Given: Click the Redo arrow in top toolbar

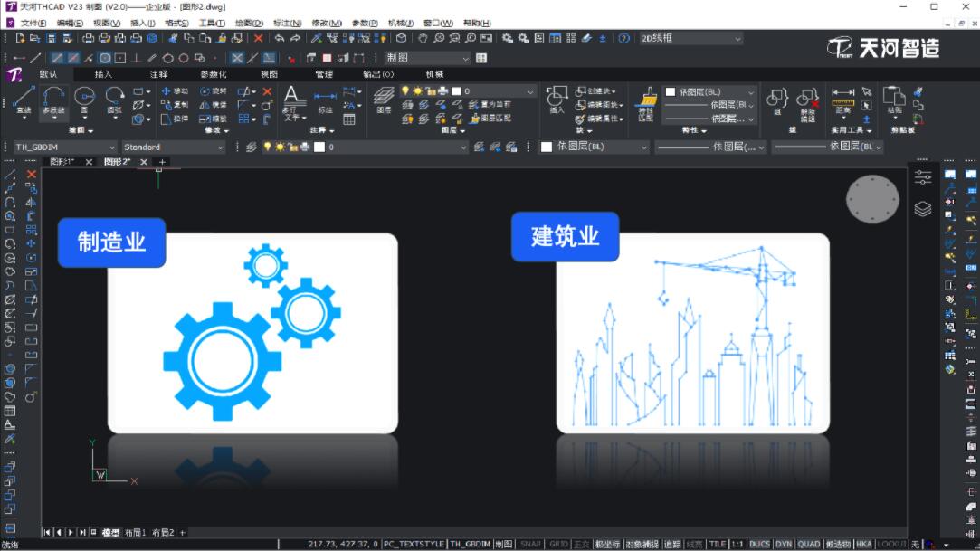Looking at the screenshot, I should pos(295,39).
